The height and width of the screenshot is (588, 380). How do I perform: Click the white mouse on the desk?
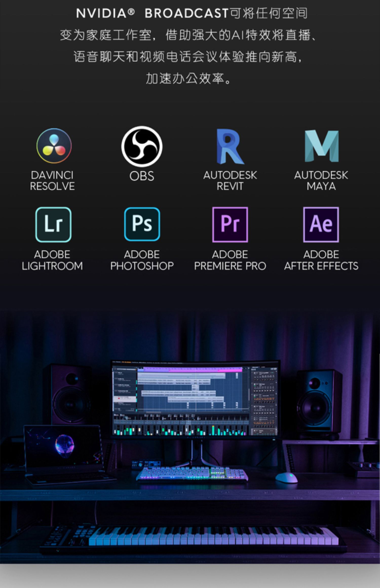286,477
